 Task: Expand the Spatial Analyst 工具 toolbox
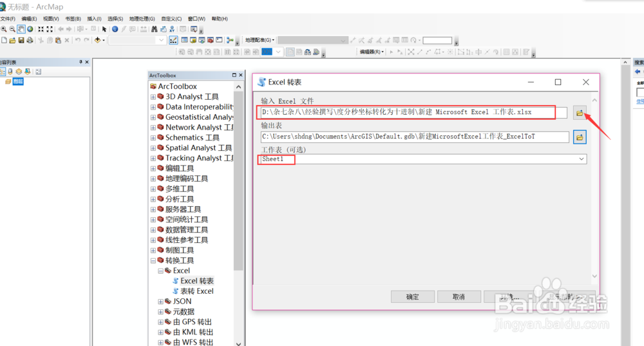coord(153,148)
